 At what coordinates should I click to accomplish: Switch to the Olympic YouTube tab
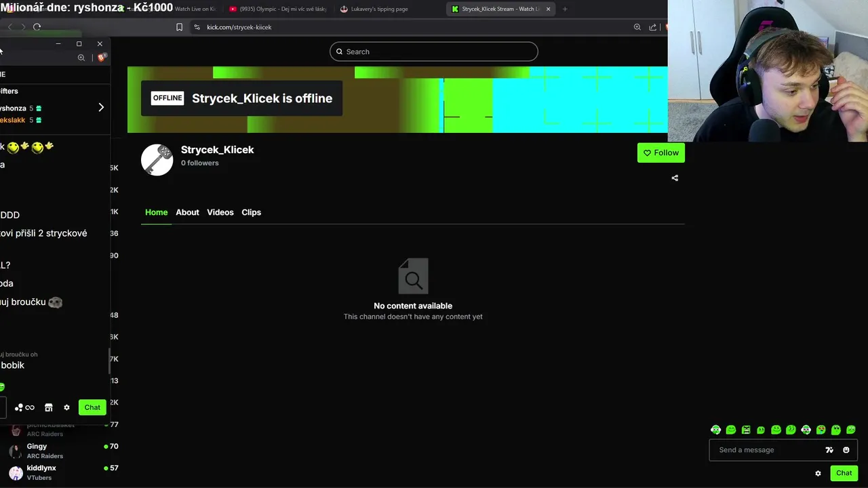click(x=279, y=9)
